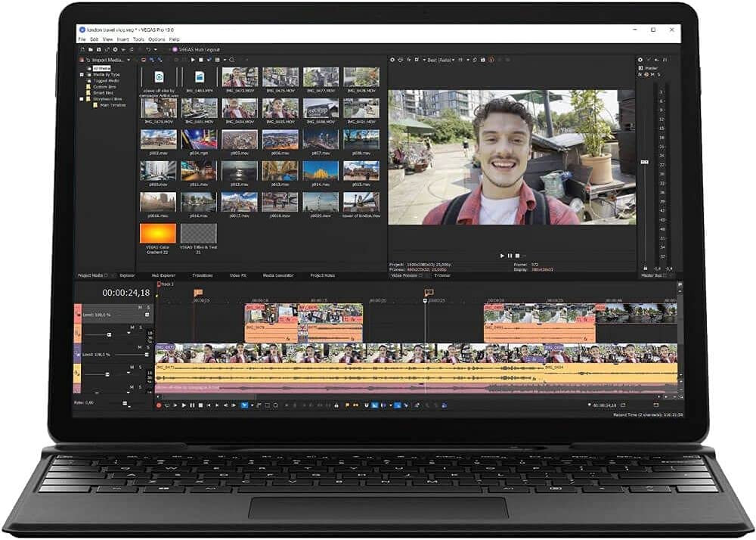
Task: Start media preview in Project Media toolbar
Action: point(193,60)
